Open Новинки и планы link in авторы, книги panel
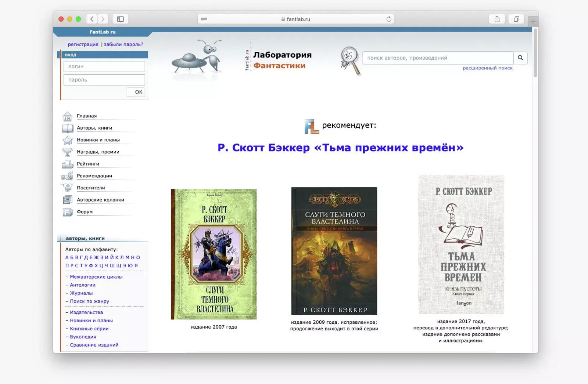Viewport: 588px width, 384px height. click(x=92, y=320)
